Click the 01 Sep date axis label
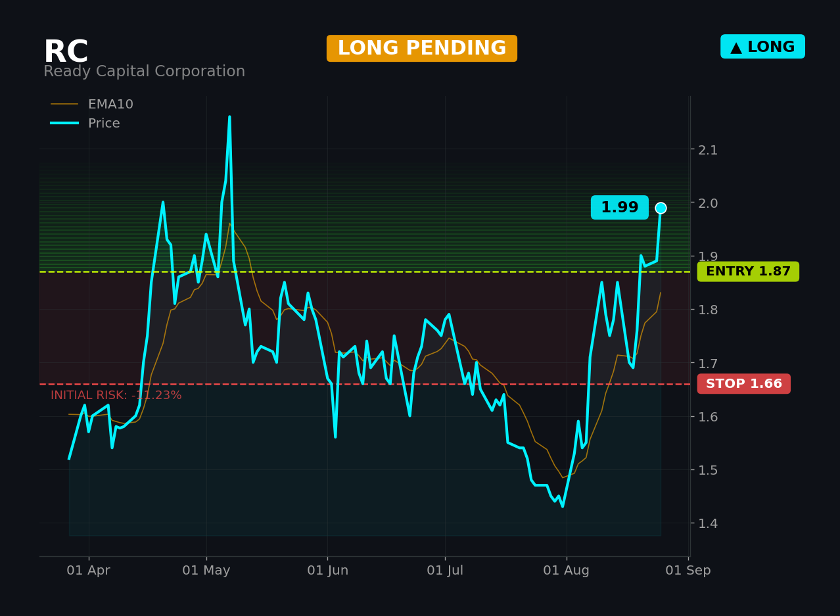This screenshot has height=616, width=840. tap(688, 571)
